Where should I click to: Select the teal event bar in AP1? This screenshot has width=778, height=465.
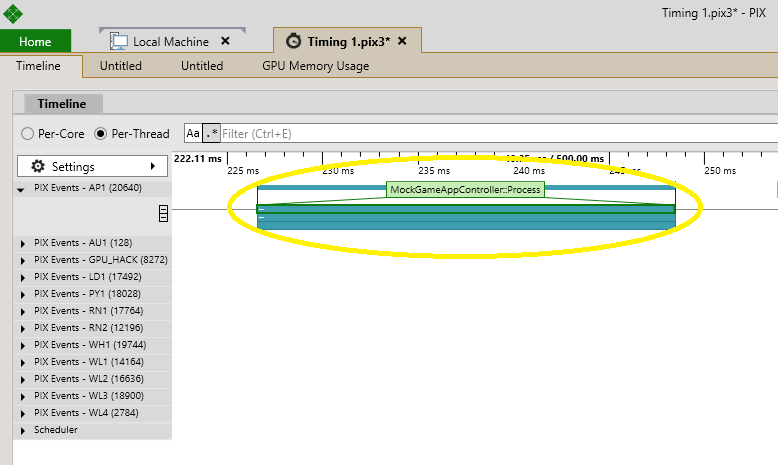[466, 217]
